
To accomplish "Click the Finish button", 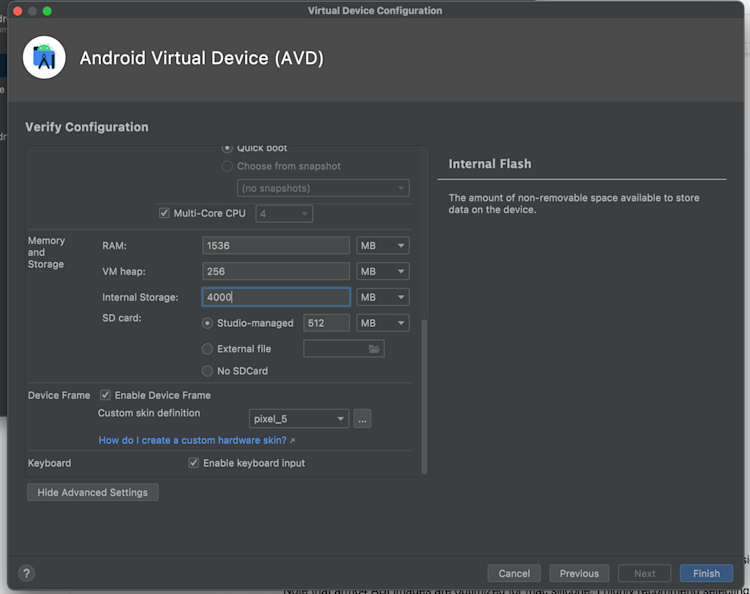I will [706, 573].
